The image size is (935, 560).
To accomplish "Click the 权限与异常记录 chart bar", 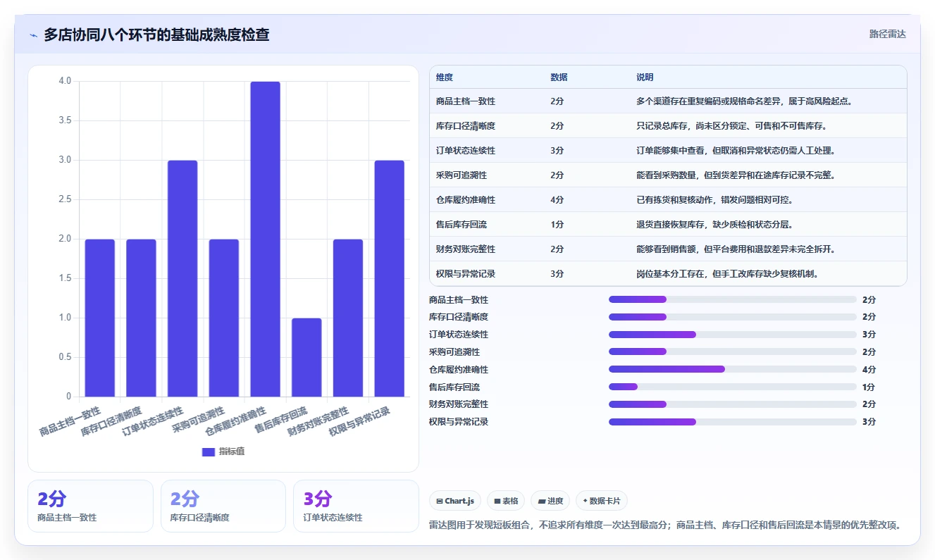I will 390,278.
